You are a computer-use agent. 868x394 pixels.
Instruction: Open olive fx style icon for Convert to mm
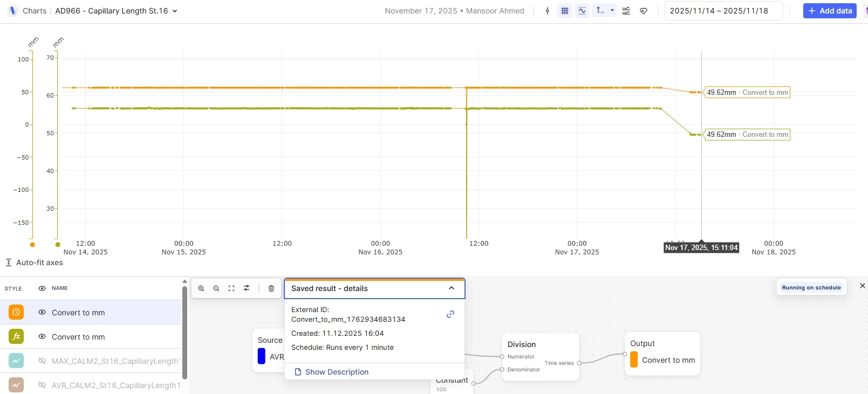click(16, 336)
